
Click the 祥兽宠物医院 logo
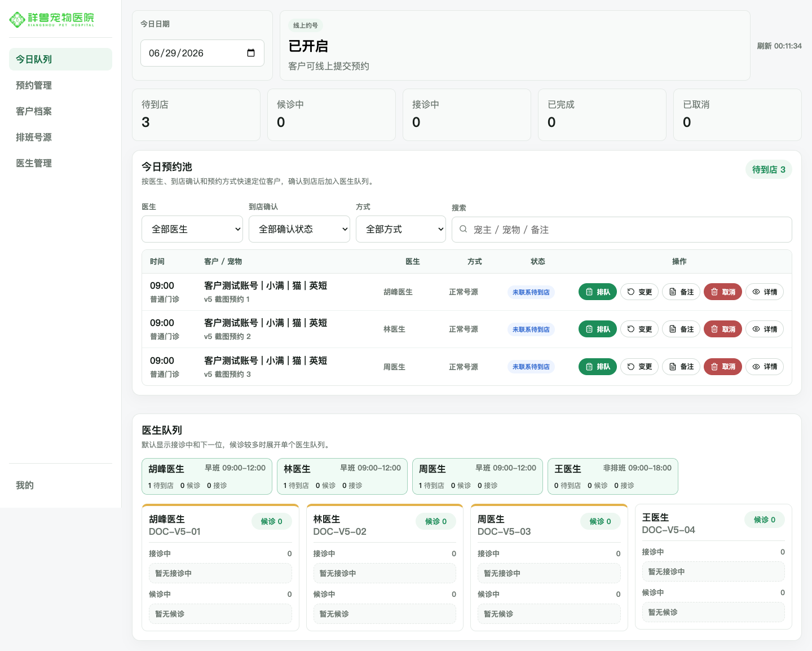coord(52,20)
